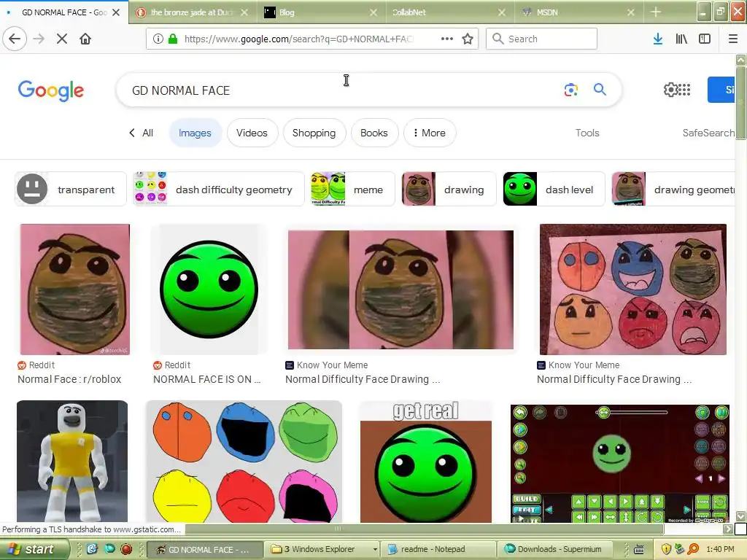The image size is (747, 560).
Task: Select the dash difficulty geometry chip
Action: [219, 190]
